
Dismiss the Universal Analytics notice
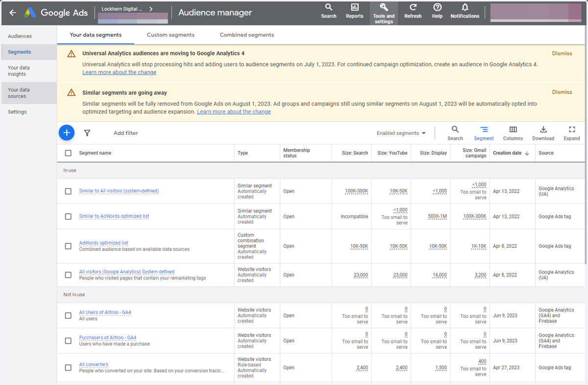(x=562, y=53)
